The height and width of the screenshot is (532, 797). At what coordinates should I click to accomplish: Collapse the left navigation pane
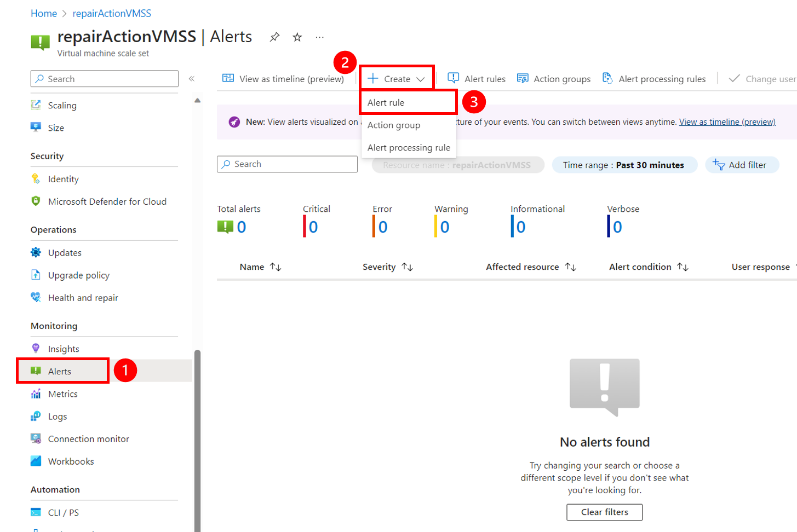click(192, 78)
